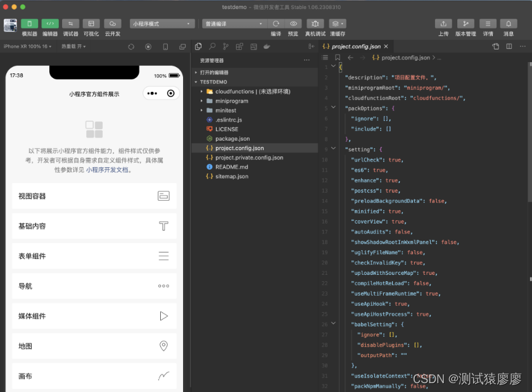Click the simulator refresh icon
The width and height of the screenshot is (532, 392).
click(131, 47)
